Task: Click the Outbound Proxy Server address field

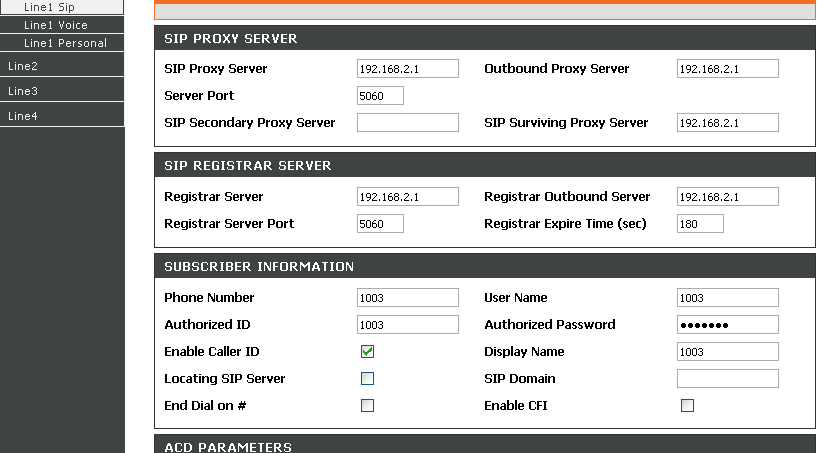Action: (x=728, y=69)
